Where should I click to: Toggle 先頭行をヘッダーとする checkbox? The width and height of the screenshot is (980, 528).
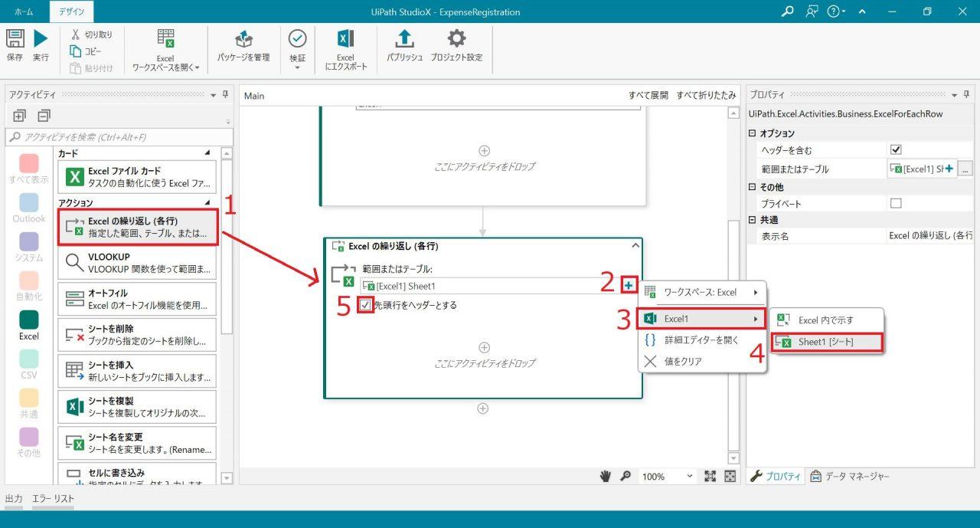click(366, 305)
